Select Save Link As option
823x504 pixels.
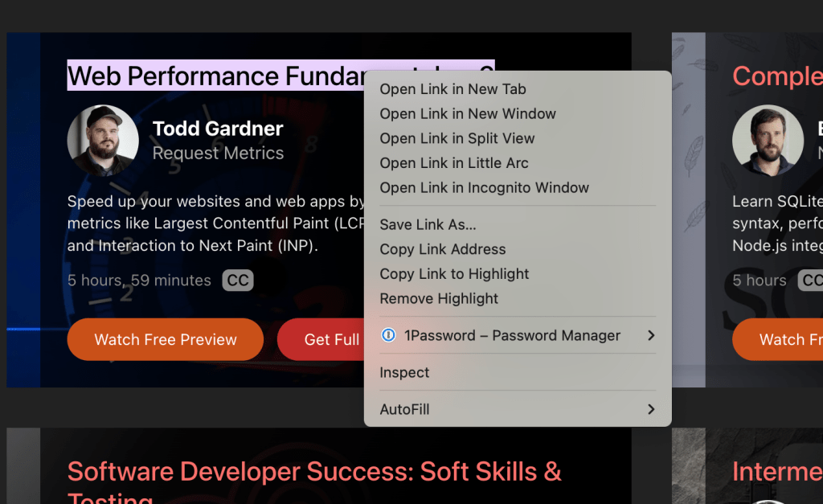pyautogui.click(x=428, y=225)
